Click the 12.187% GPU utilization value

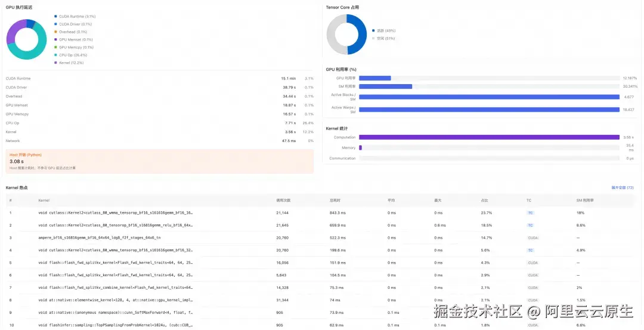coord(630,78)
